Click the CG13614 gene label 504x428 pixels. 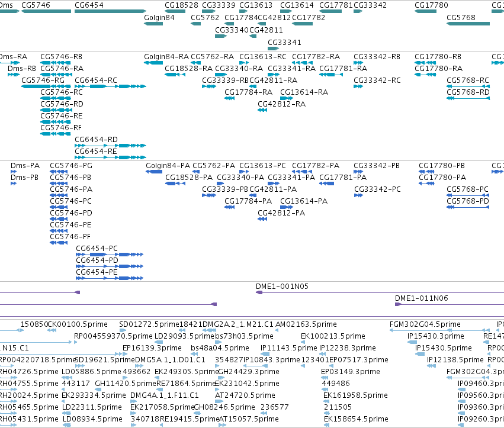click(297, 5)
